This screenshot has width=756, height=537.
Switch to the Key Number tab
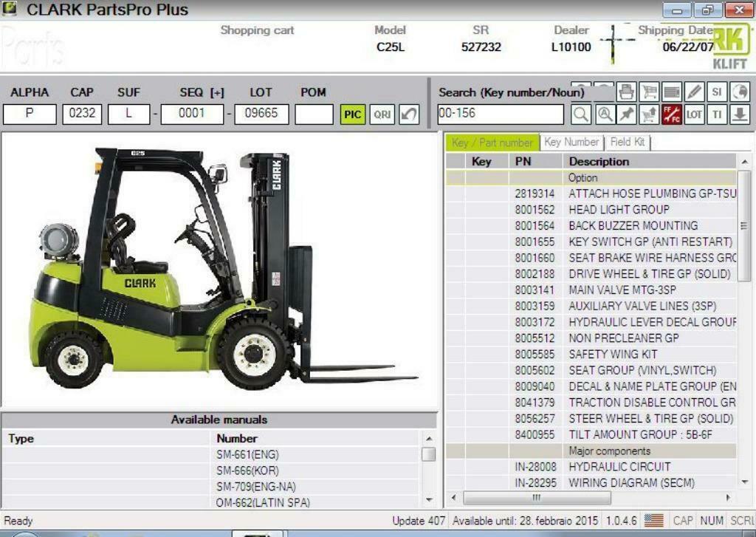click(571, 142)
